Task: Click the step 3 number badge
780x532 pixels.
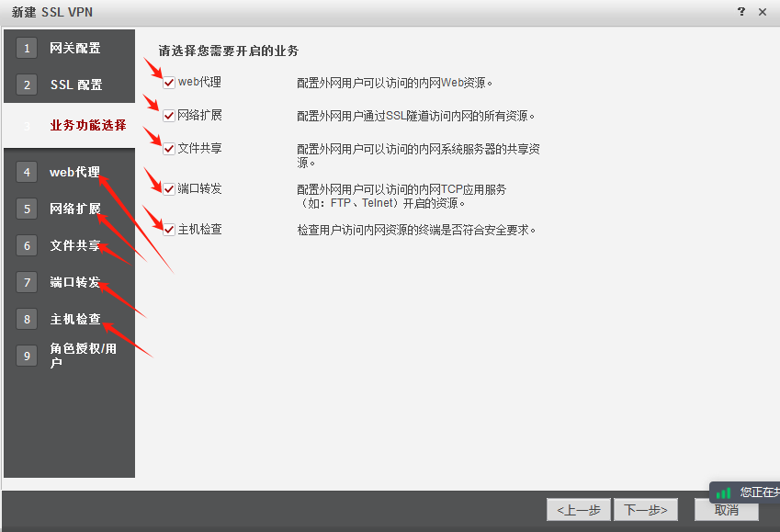Action: coord(26,120)
